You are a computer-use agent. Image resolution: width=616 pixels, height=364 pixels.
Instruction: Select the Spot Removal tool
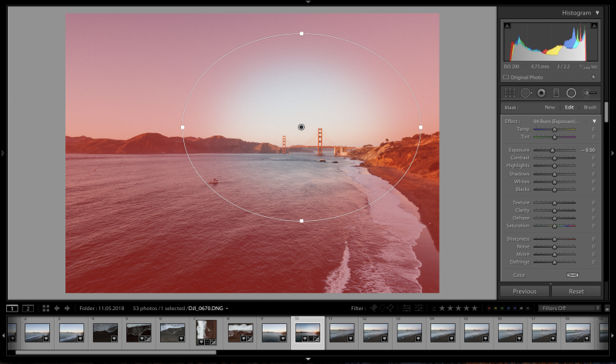click(526, 93)
